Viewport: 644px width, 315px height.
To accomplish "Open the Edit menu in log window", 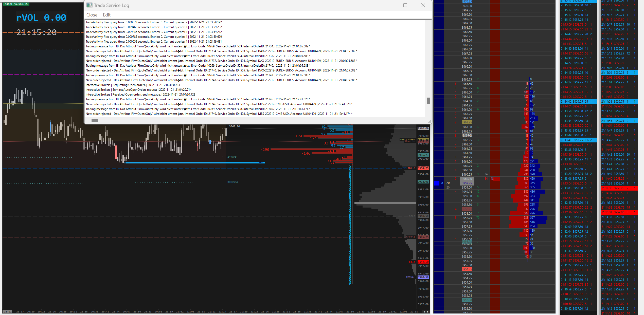I will pyautogui.click(x=106, y=15).
